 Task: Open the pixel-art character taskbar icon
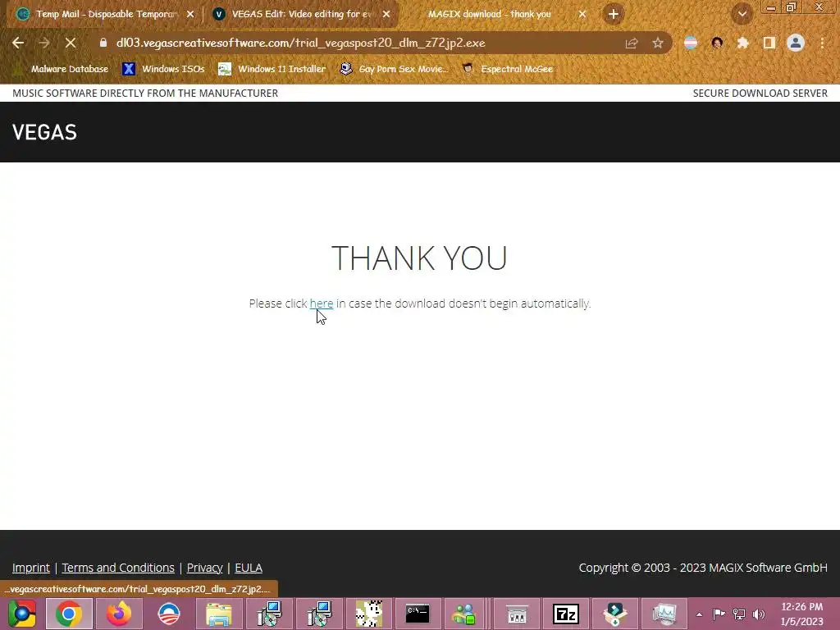[x=369, y=614]
